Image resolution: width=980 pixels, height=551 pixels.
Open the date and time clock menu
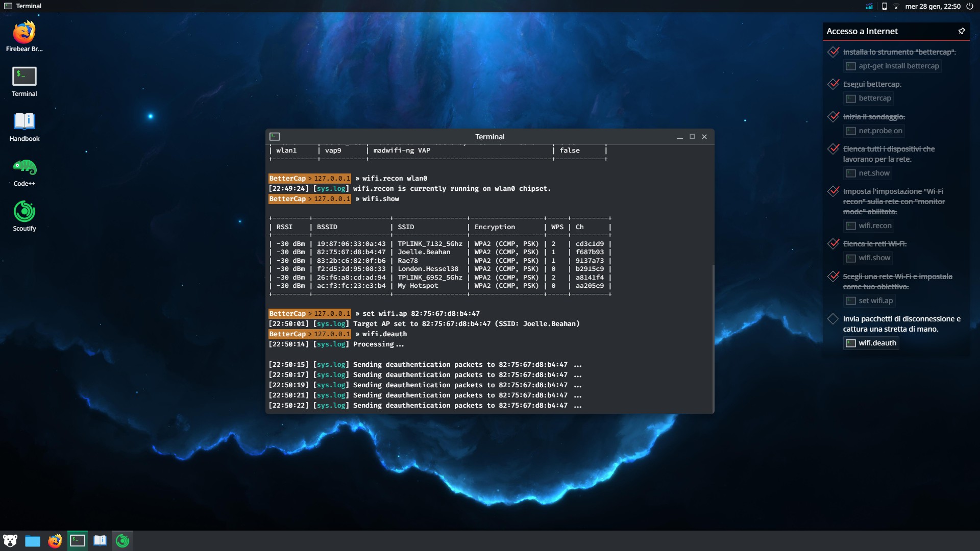933,6
